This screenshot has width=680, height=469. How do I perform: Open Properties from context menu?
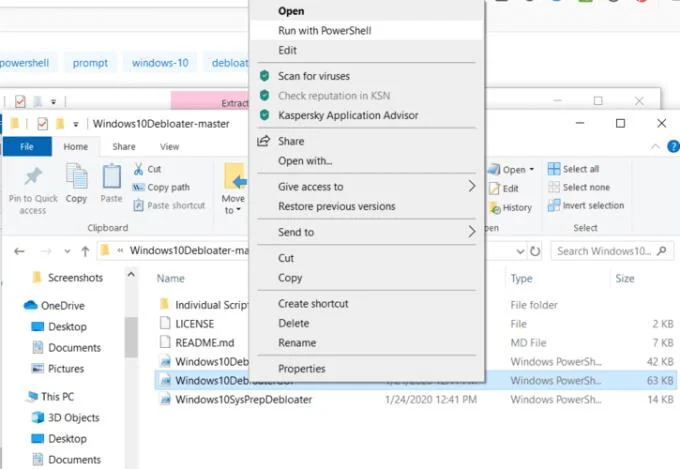[x=367, y=369]
